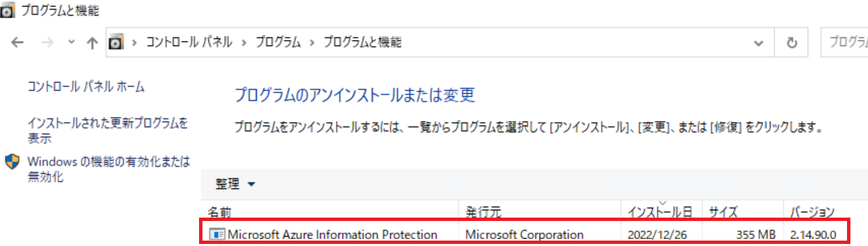Viewport: 868px width, 246px height.
Task: Refresh the programs list
Action: (x=791, y=43)
